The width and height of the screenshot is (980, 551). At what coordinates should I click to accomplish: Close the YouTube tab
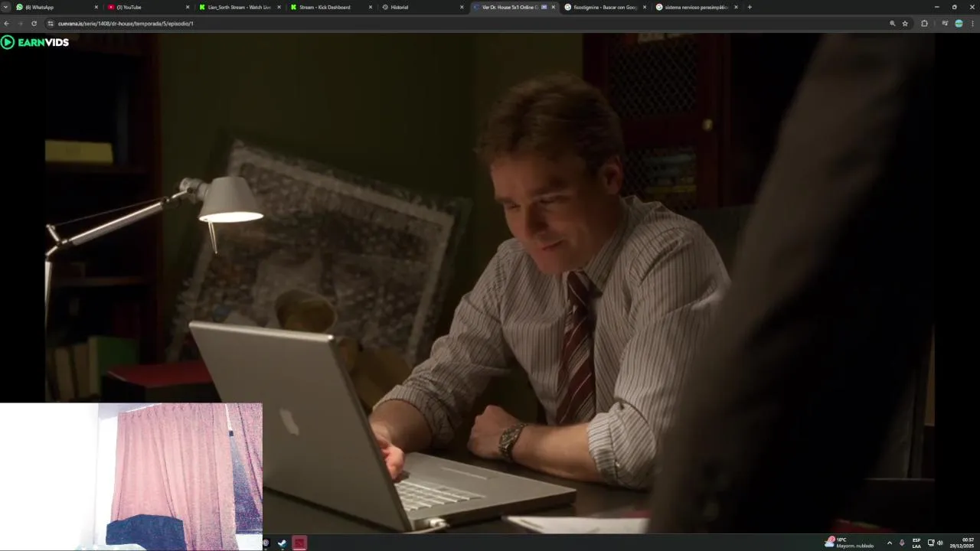188,7
